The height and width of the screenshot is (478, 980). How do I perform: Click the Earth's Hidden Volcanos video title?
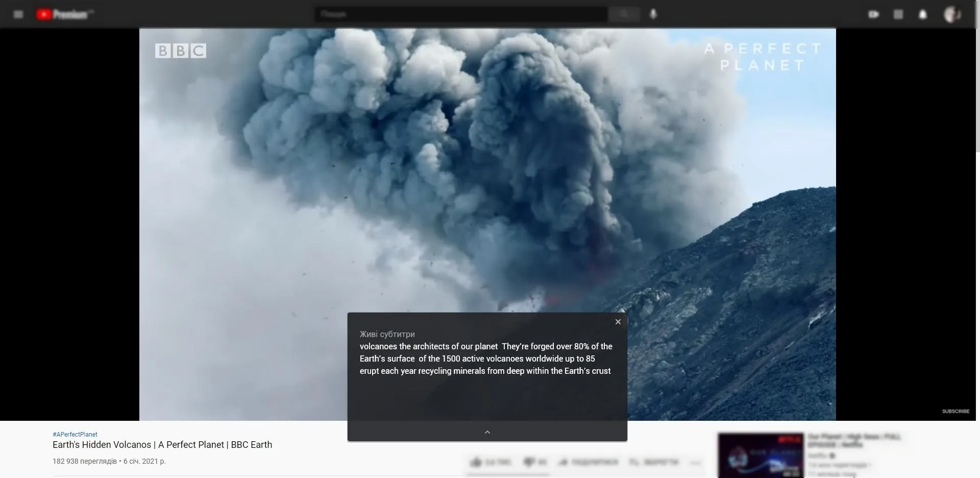(x=162, y=445)
